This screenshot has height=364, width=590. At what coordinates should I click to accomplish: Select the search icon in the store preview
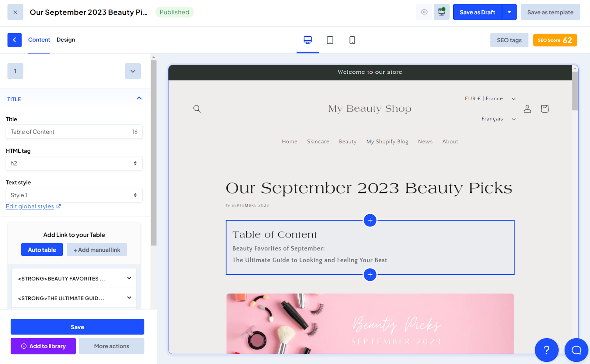click(197, 109)
